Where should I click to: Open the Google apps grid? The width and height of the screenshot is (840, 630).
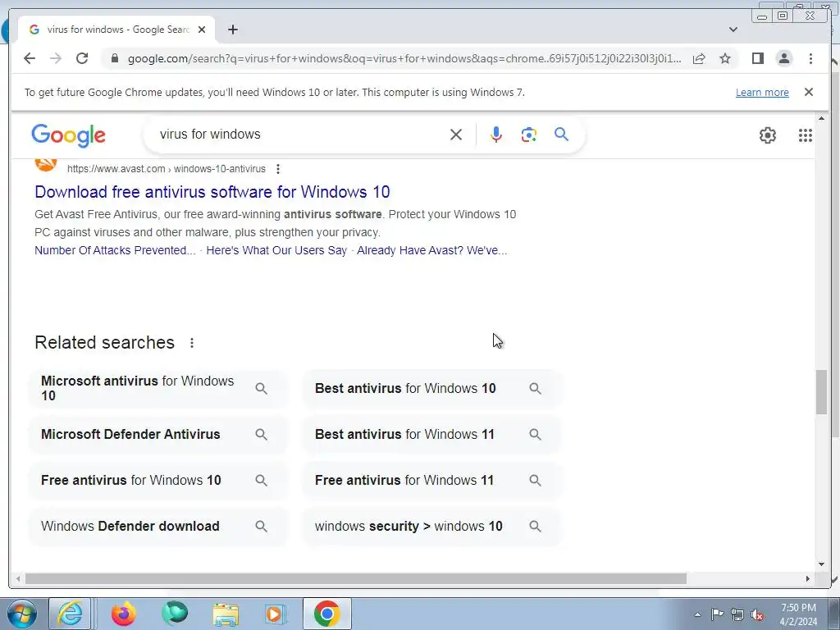(806, 135)
